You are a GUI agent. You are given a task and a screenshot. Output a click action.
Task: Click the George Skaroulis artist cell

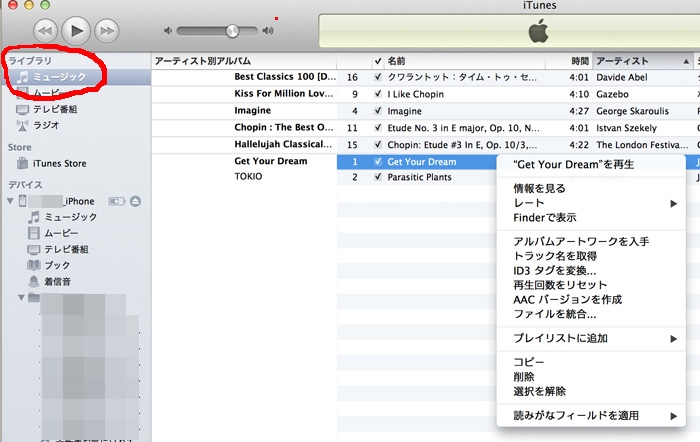point(632,111)
